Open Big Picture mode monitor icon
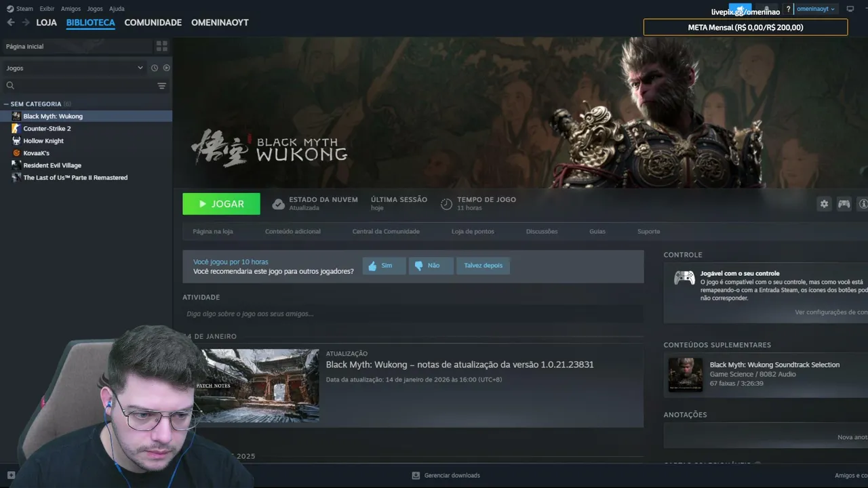This screenshot has height=488, width=868. click(850, 9)
